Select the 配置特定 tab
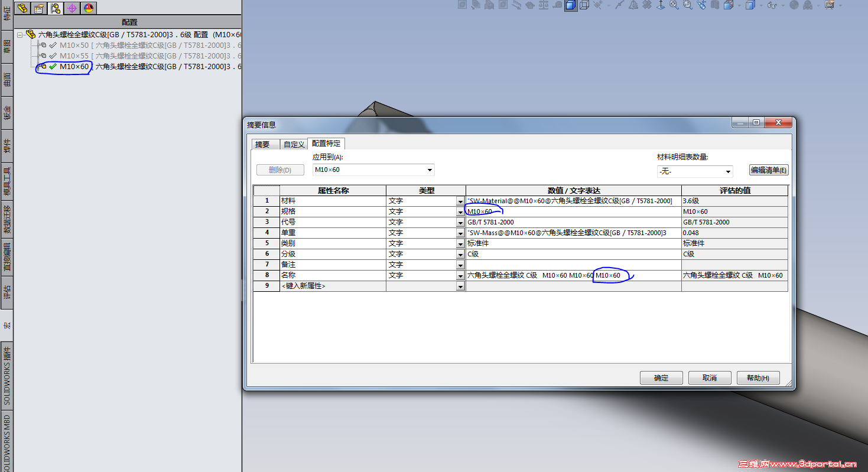 [x=326, y=144]
